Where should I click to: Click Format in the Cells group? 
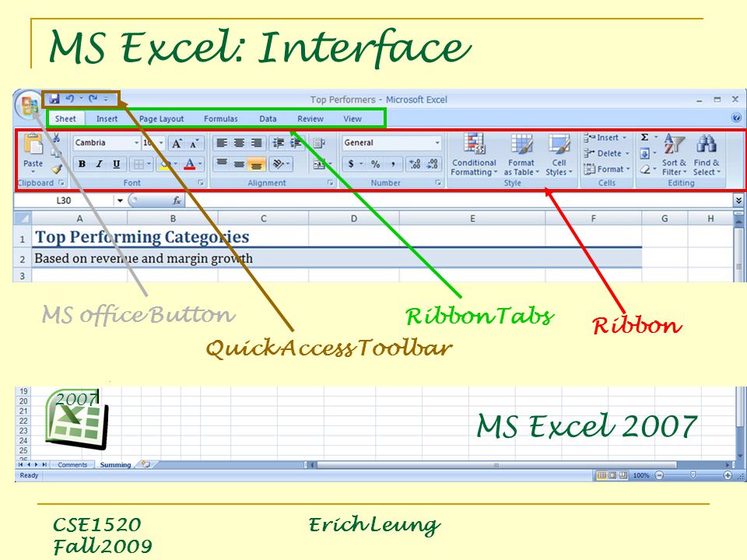[607, 169]
